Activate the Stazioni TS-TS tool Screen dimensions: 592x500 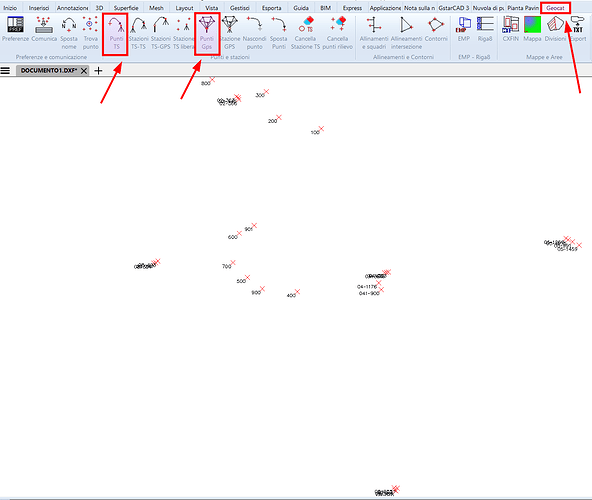pos(139,33)
